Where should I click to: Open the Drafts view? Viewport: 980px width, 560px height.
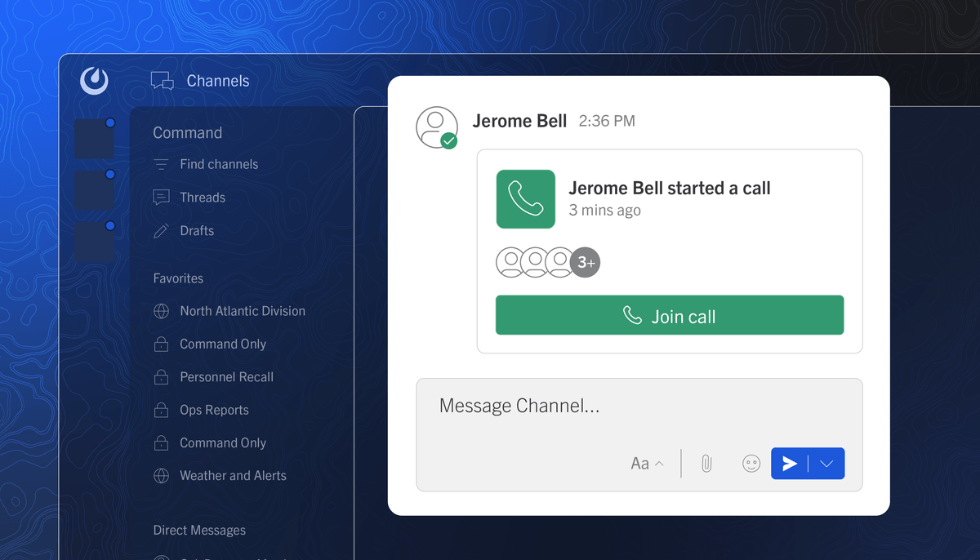click(x=197, y=231)
